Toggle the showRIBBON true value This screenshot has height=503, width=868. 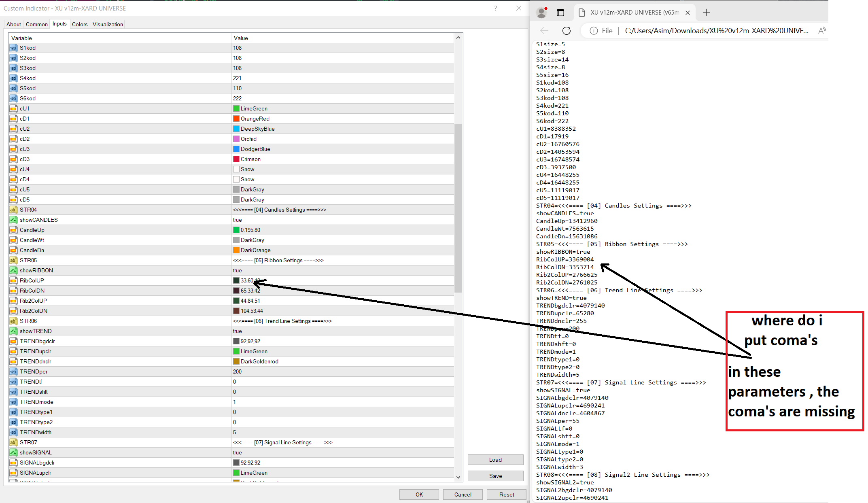[238, 270]
